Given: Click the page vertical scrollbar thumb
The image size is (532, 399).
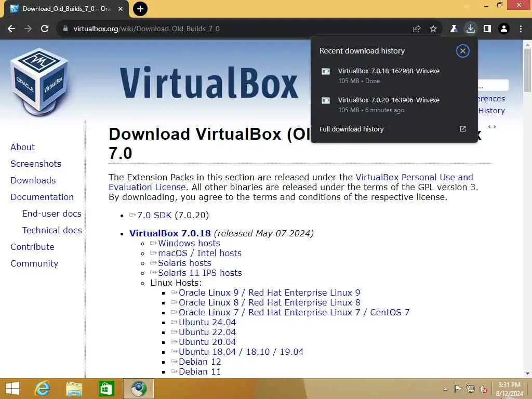Looking at the screenshot, I should click(x=527, y=70).
